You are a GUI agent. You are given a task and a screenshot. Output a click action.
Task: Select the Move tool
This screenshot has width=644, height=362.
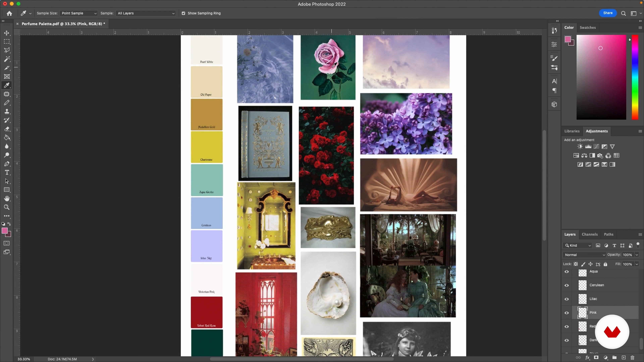click(7, 33)
